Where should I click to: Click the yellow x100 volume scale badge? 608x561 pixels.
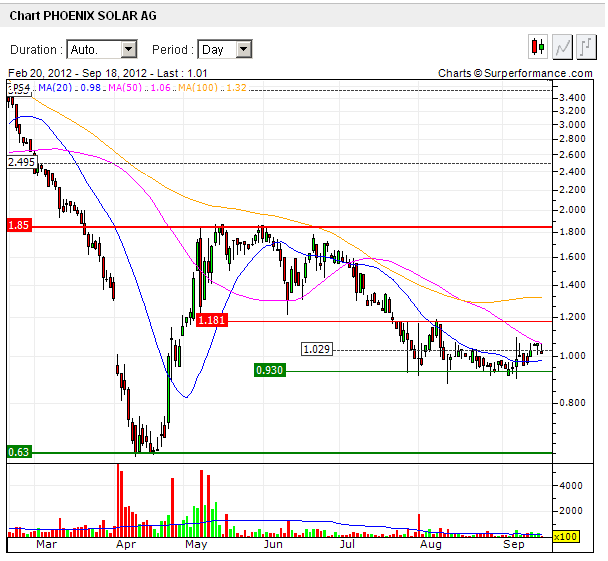pyautogui.click(x=567, y=537)
